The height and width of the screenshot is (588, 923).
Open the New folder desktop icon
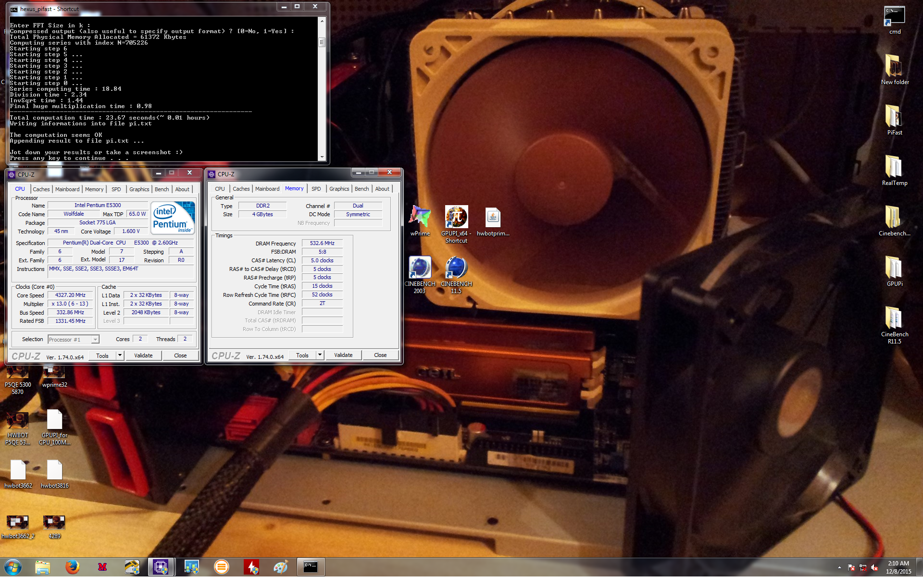[894, 70]
